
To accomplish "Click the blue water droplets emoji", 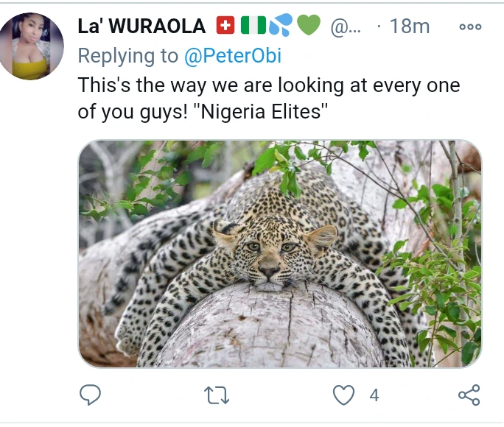I will point(281,26).
